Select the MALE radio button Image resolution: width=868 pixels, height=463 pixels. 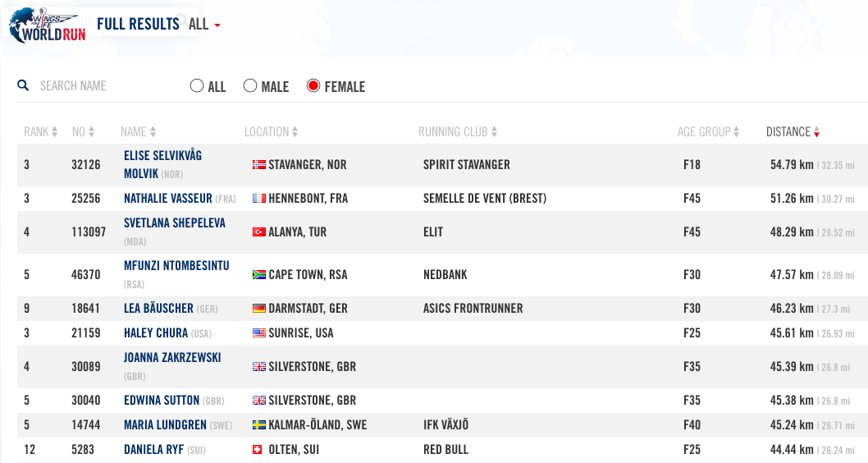tap(250, 86)
